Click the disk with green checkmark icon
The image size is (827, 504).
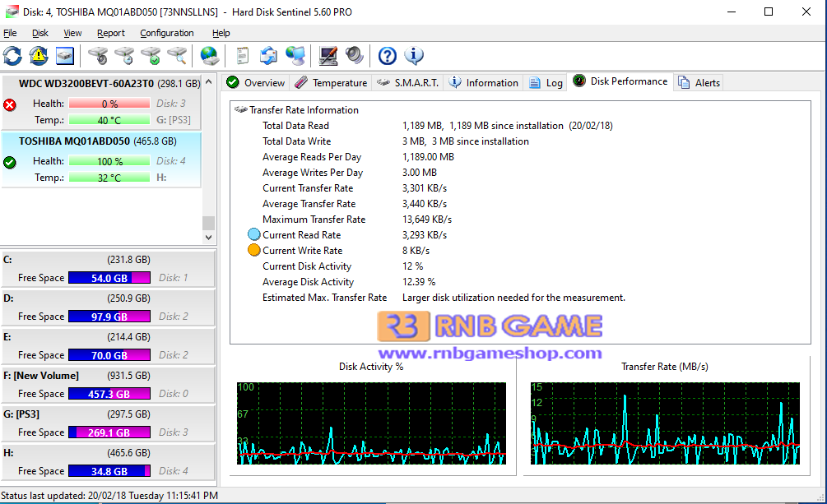[x=151, y=55]
